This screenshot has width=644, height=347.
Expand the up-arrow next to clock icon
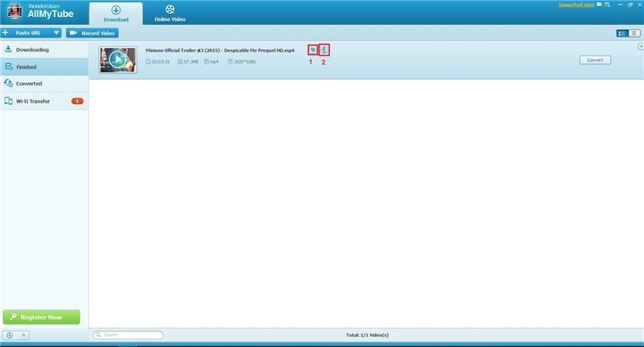[x=23, y=335]
